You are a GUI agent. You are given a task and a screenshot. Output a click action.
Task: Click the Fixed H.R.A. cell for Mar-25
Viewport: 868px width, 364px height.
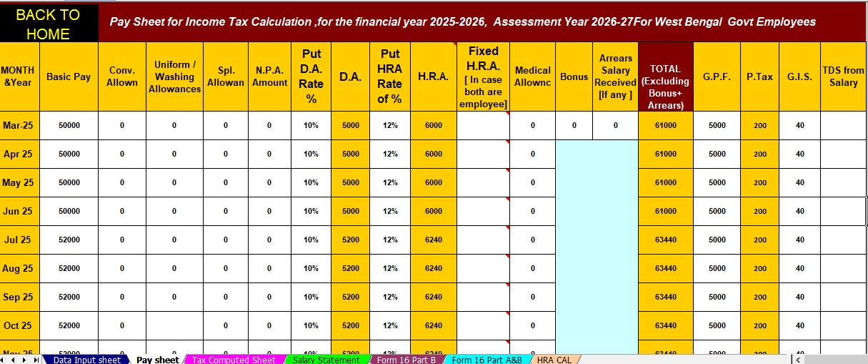[x=483, y=125]
